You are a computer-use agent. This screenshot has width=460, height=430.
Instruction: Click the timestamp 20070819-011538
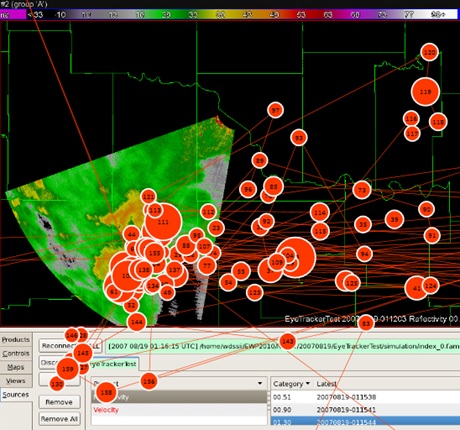[346, 397]
